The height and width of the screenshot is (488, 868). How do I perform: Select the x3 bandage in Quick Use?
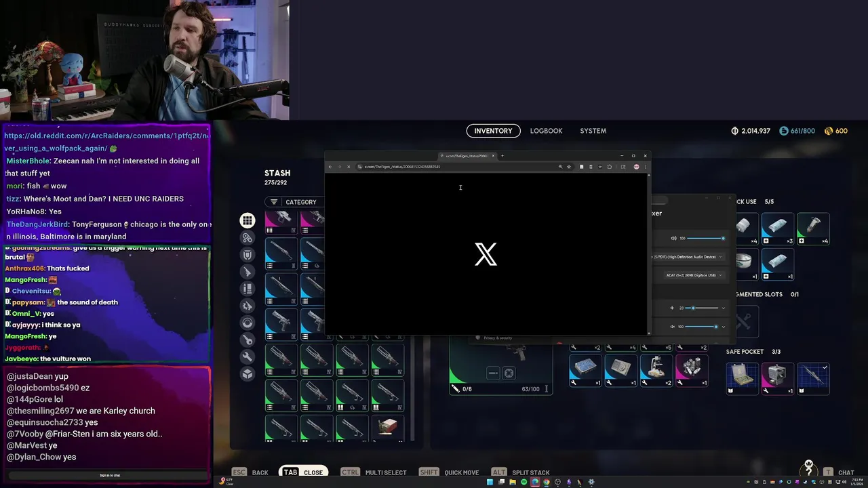pos(778,228)
